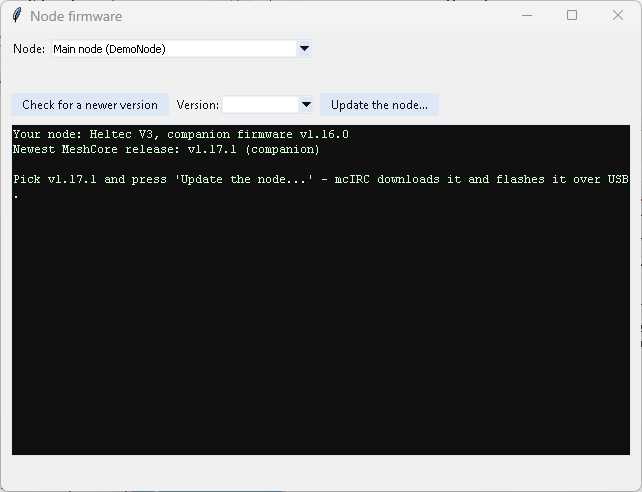Maximize the Node firmware window

572,16
